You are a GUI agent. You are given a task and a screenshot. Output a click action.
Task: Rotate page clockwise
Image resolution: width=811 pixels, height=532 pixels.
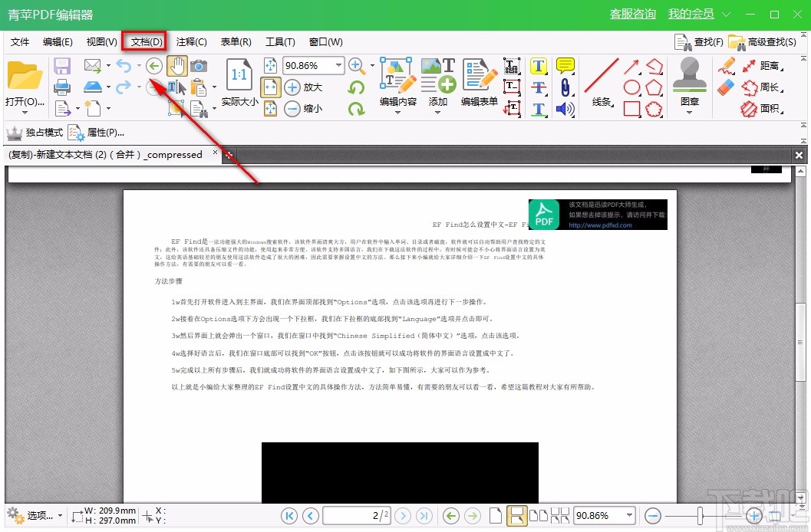point(356,108)
